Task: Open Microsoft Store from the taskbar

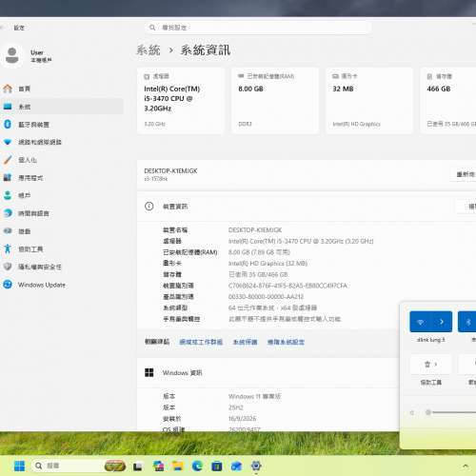Action: (x=217, y=466)
